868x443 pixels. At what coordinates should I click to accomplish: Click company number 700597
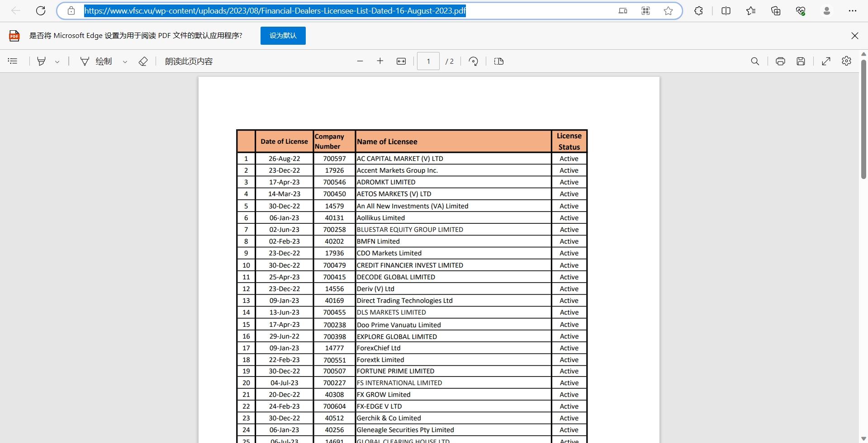334,159
